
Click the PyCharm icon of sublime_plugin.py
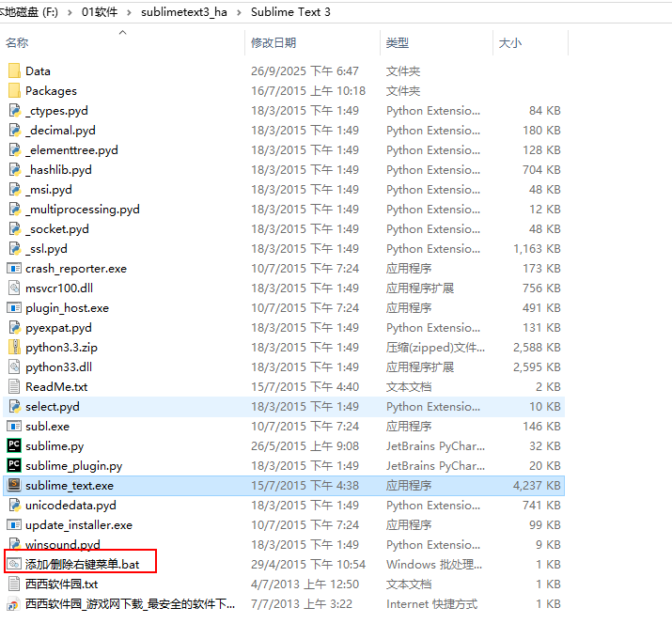coord(14,465)
